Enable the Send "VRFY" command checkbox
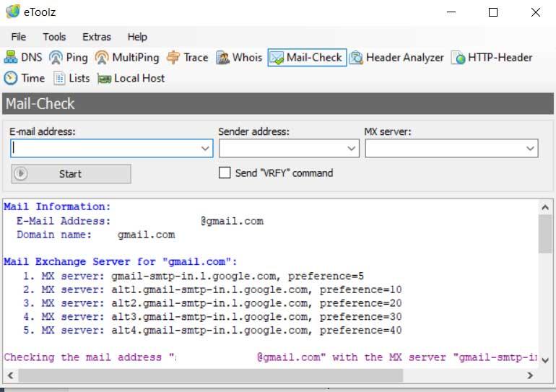Image resolution: width=556 pixels, height=392 pixels. (x=225, y=173)
